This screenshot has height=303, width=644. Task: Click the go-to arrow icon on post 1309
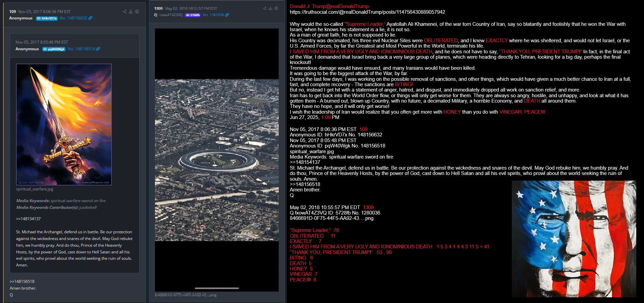click(276, 8)
